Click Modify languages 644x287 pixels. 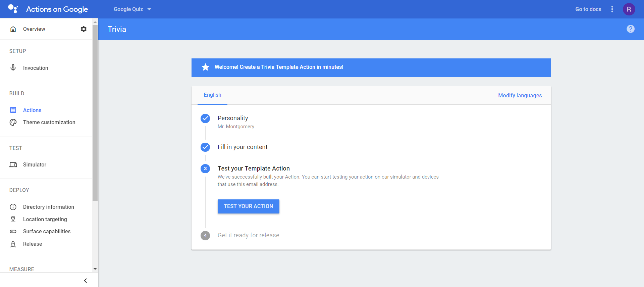(520, 95)
